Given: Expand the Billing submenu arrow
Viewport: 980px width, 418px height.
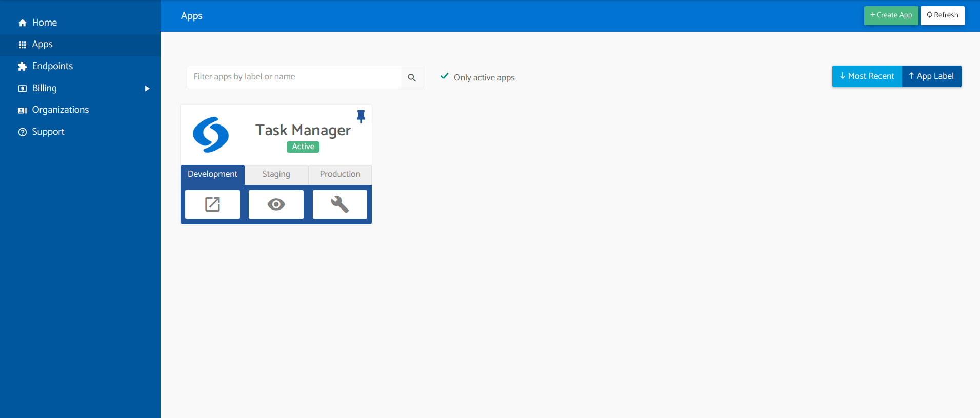Looking at the screenshot, I should click(x=147, y=89).
